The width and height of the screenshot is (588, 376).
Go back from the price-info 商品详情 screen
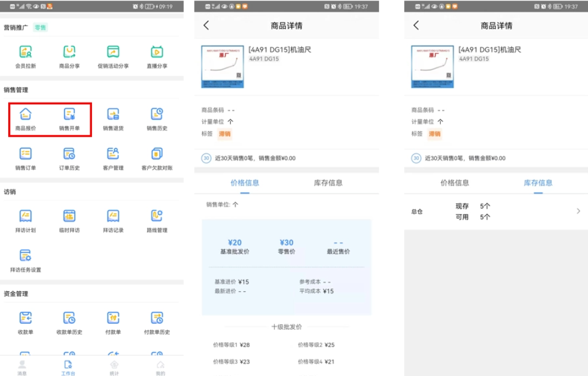point(206,26)
